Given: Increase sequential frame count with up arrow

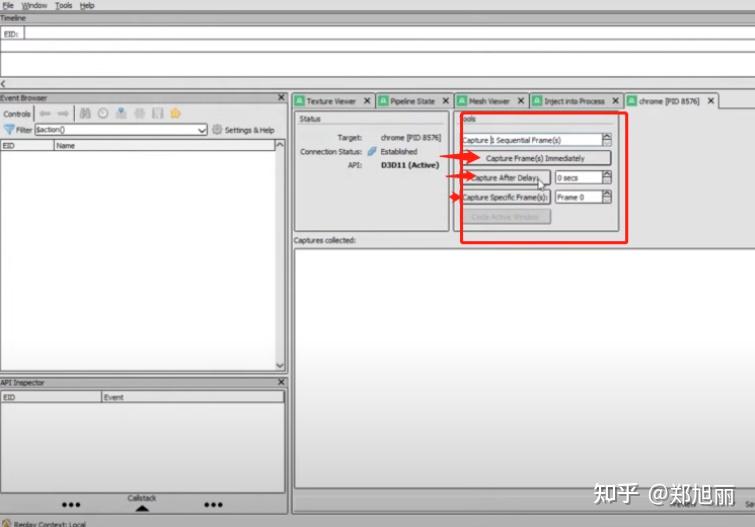Looking at the screenshot, I should click(x=607, y=137).
